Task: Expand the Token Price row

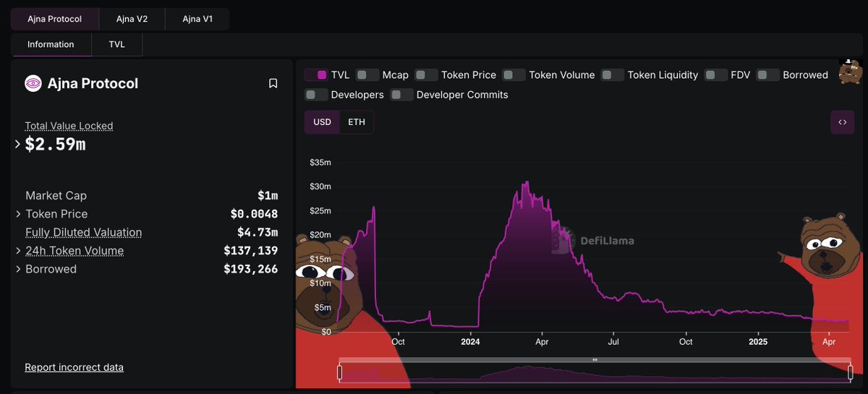Action: 18,214
